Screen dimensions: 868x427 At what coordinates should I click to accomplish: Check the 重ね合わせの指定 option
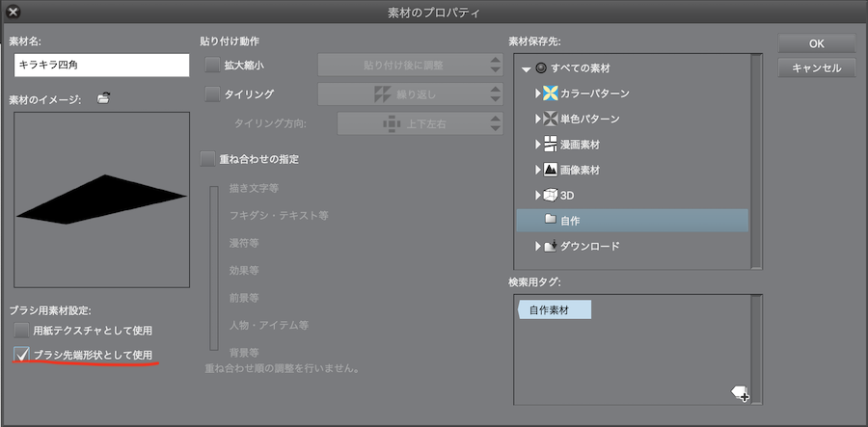tap(207, 159)
